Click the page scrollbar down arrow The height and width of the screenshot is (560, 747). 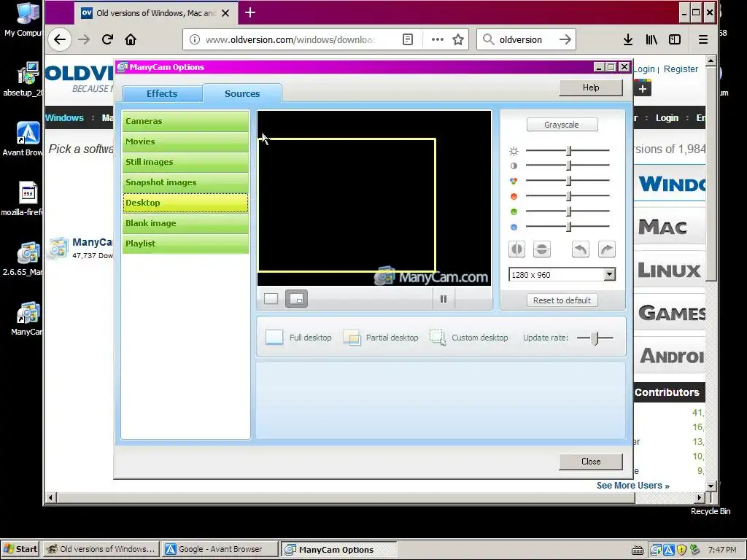pyautogui.click(x=711, y=486)
